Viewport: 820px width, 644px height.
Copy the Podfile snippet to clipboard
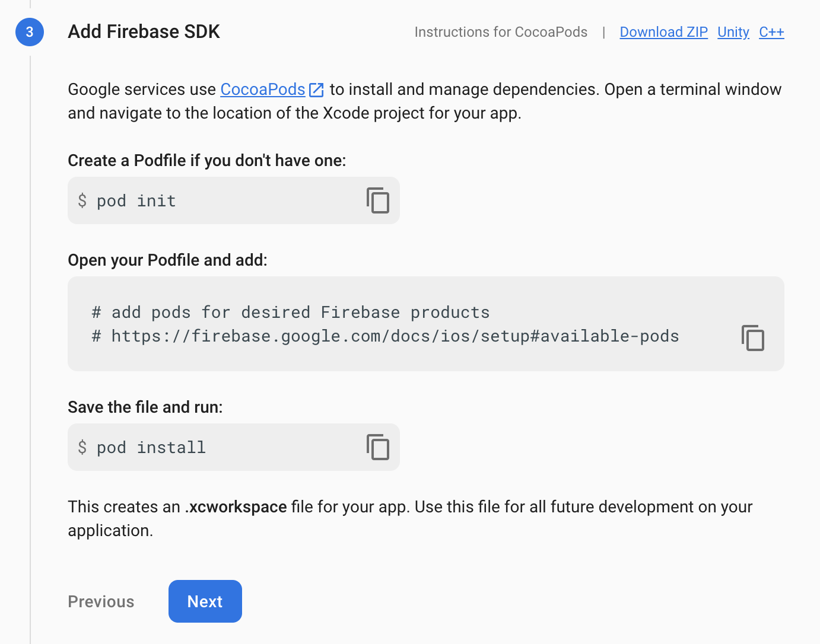[752, 338]
